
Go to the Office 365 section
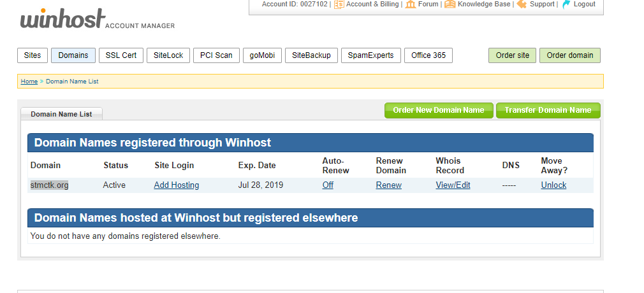pos(428,55)
